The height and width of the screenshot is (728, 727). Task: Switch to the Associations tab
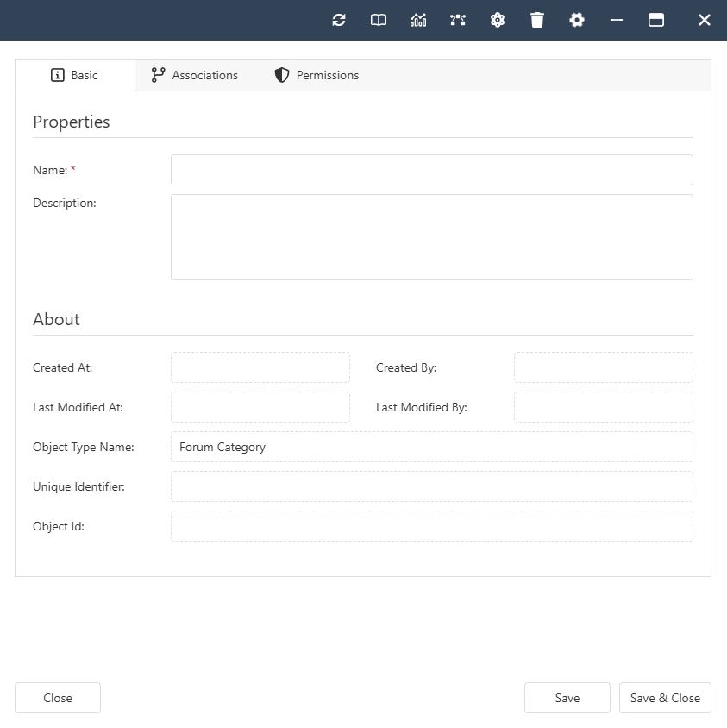[x=194, y=75]
